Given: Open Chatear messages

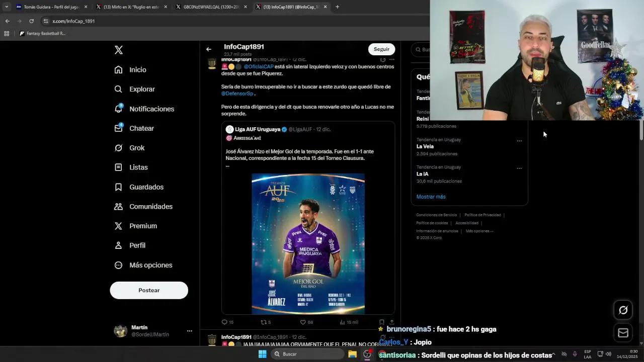Looking at the screenshot, I should [134, 128].
